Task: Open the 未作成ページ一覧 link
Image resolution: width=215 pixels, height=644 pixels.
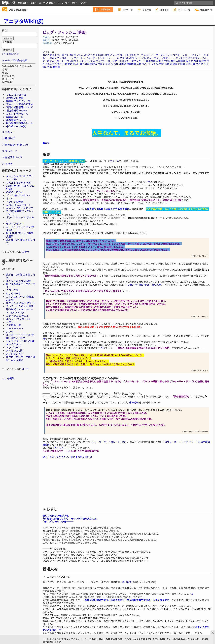Action: click(16, 127)
